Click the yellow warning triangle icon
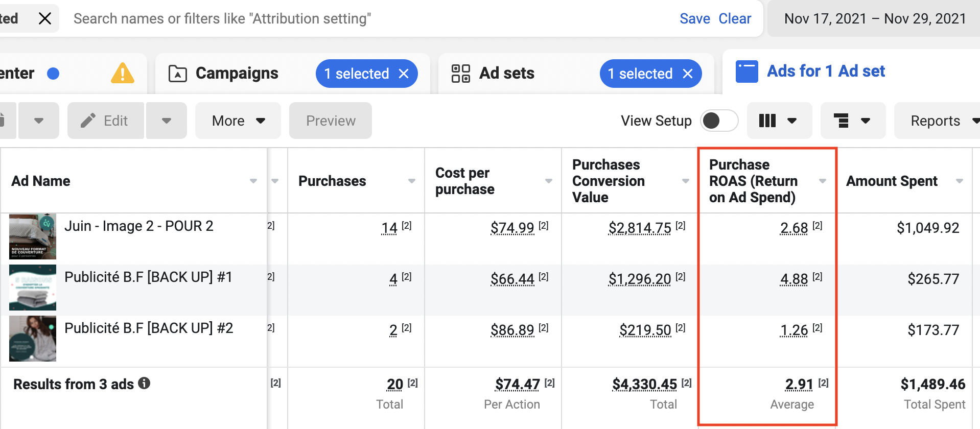Image resolution: width=980 pixels, height=429 pixels. point(123,73)
